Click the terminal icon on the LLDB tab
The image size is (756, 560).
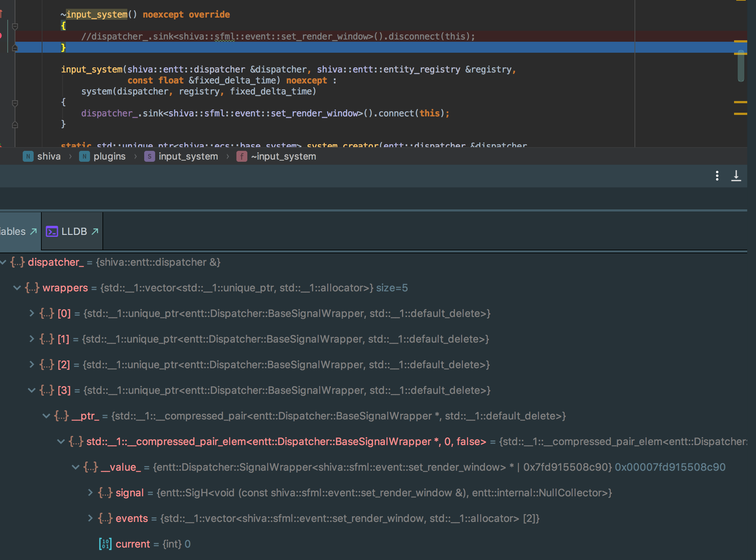[x=52, y=231]
